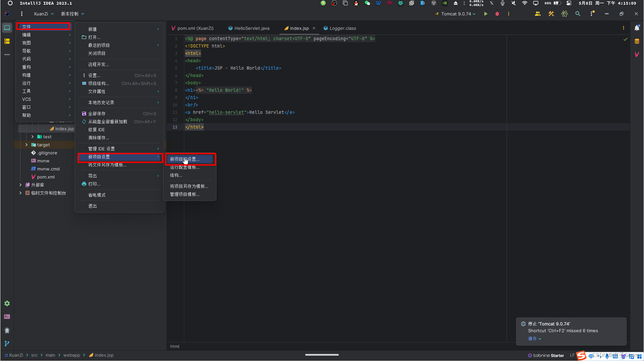
Task: Open the Maven tool window icon
Action: pos(637,54)
